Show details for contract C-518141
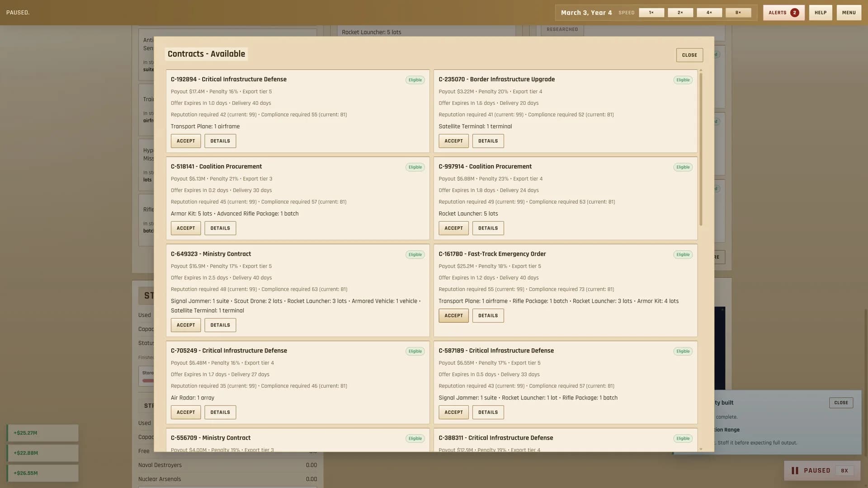Screen dimensions: 868x488 tap(220, 228)
